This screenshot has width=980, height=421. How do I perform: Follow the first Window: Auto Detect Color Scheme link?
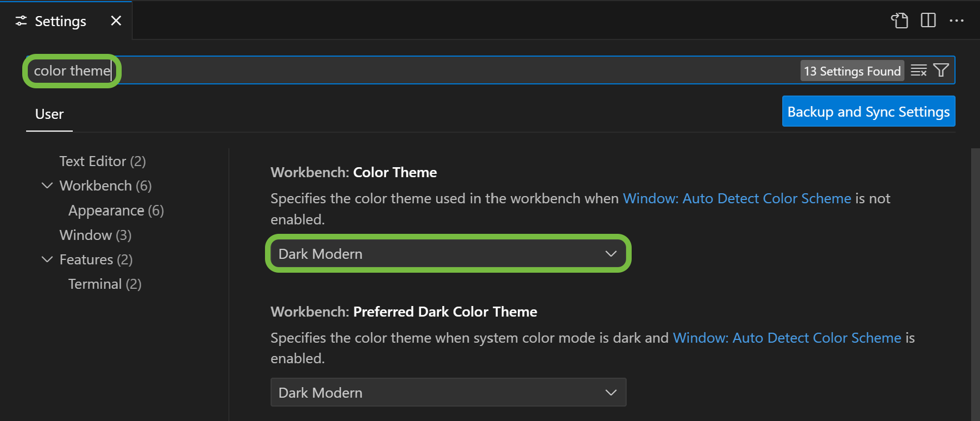pyautogui.click(x=737, y=198)
